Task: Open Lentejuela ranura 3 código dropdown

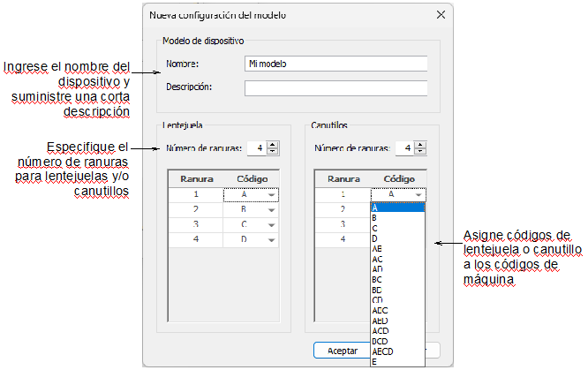Action: pyautogui.click(x=272, y=225)
